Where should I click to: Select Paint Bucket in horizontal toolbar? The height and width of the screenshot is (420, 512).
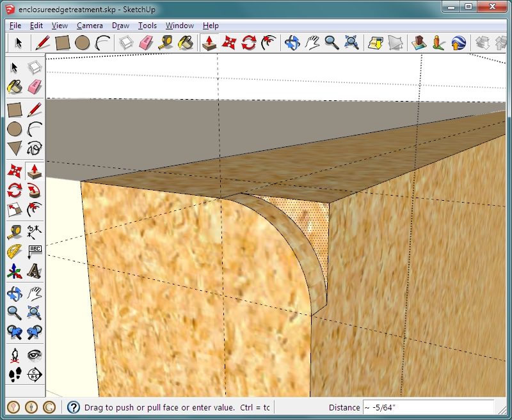coord(186,43)
